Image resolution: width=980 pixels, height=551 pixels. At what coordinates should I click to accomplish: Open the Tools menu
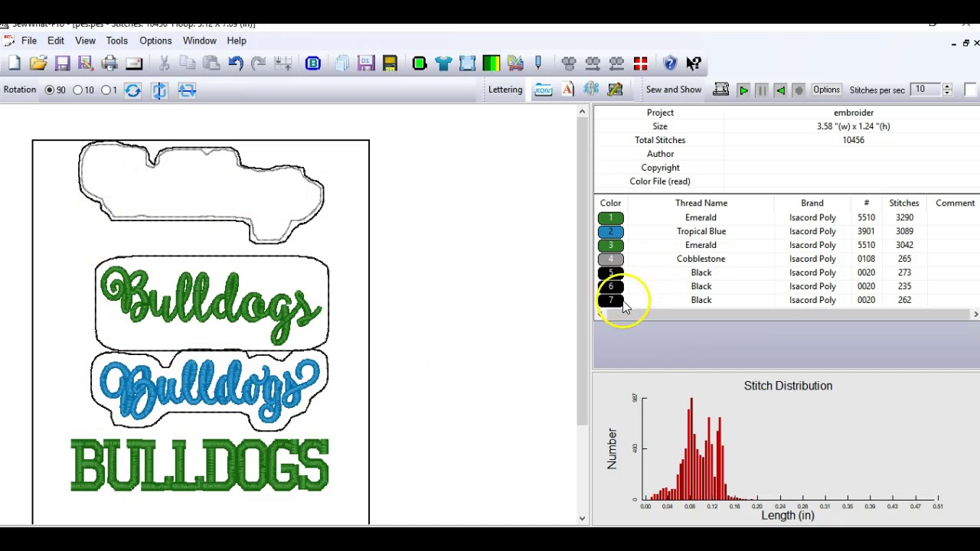[116, 41]
